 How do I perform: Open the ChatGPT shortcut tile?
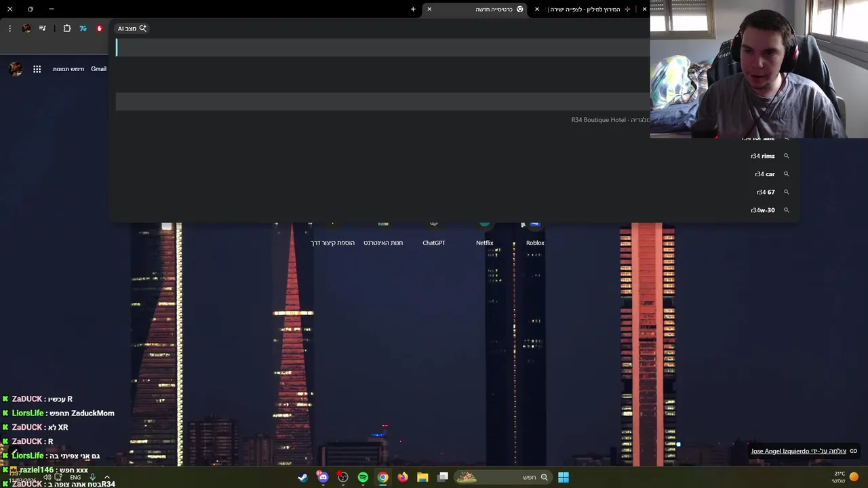pyautogui.click(x=434, y=234)
